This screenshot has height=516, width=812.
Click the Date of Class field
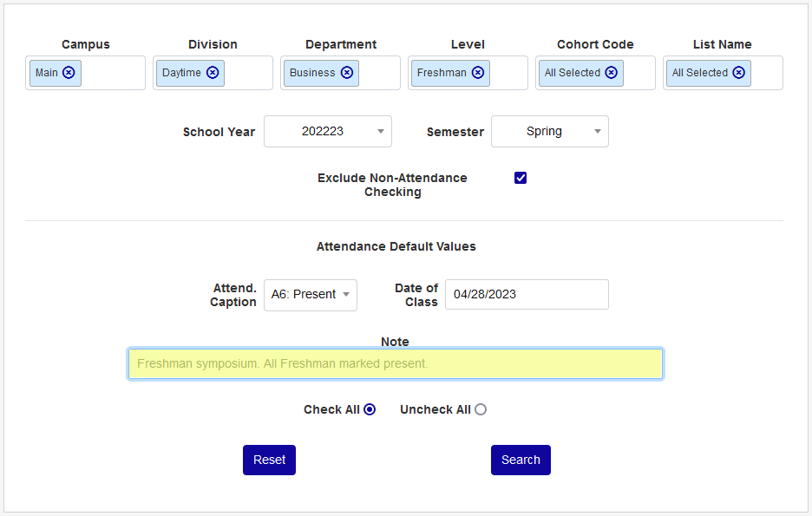pyautogui.click(x=527, y=295)
